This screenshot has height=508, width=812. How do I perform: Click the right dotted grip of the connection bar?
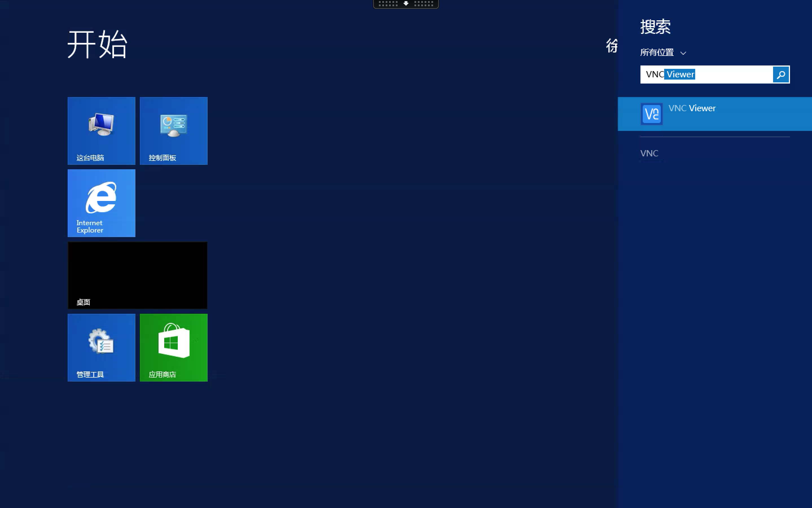423,4
